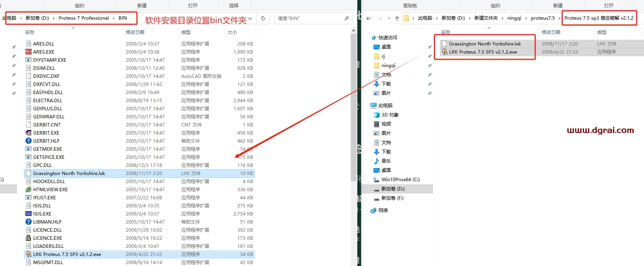Select the GDIPLUS.DLL file row
Viewport: 644px width, 266px height.
tap(139, 108)
